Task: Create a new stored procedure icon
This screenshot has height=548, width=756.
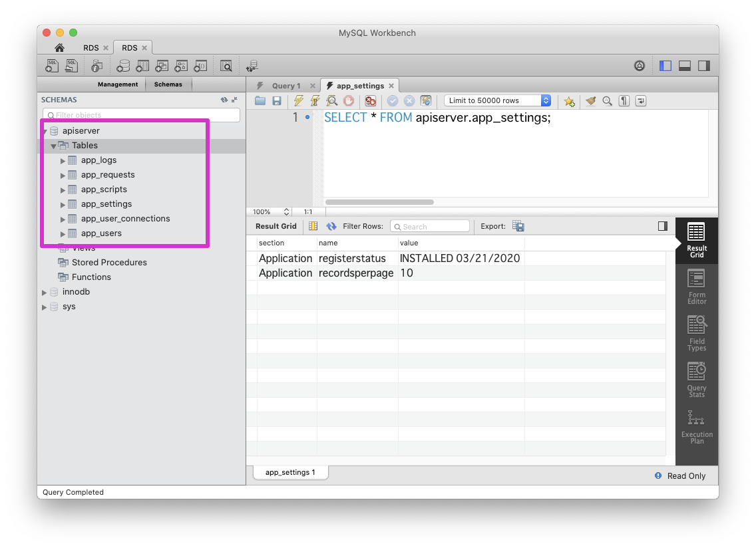Action: click(181, 66)
